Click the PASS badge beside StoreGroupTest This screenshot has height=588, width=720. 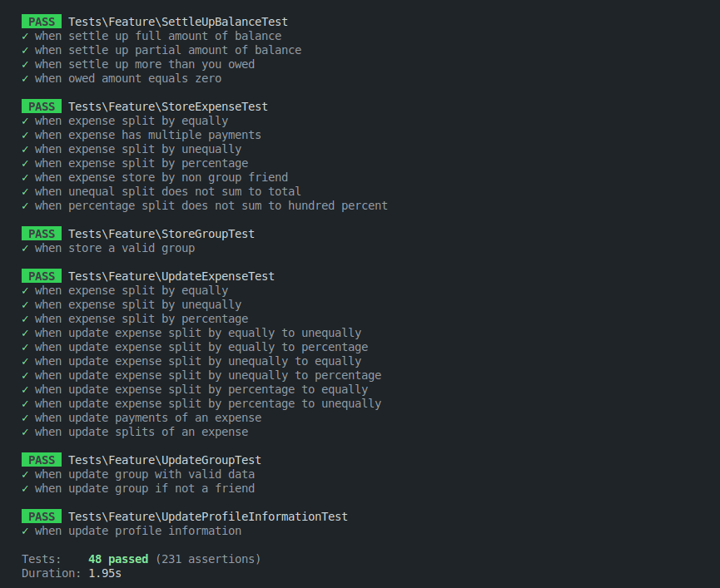[41, 234]
